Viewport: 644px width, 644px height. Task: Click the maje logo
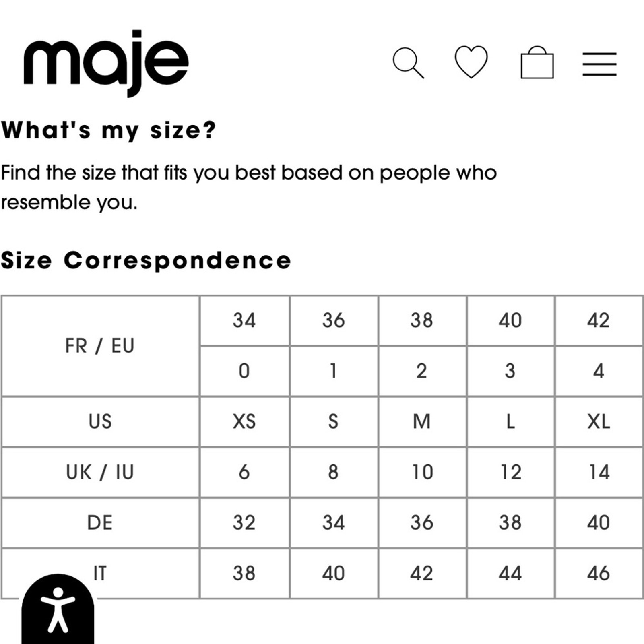[x=106, y=63]
